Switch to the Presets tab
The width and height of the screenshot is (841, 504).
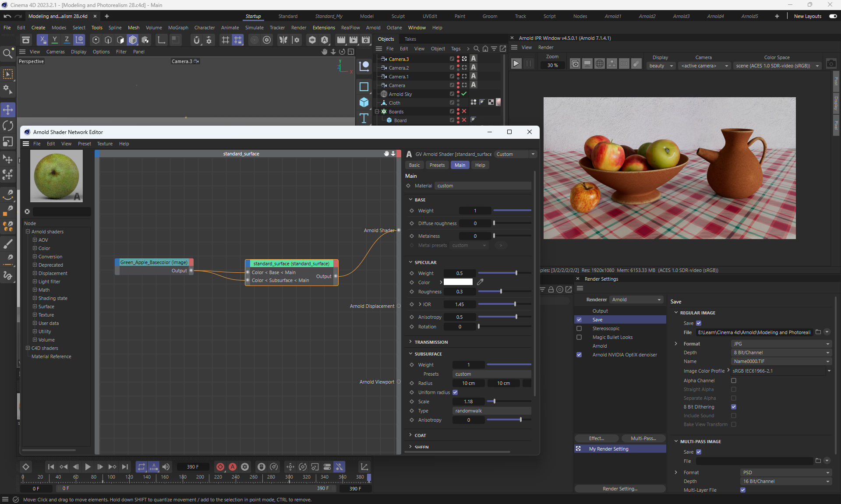click(x=437, y=165)
